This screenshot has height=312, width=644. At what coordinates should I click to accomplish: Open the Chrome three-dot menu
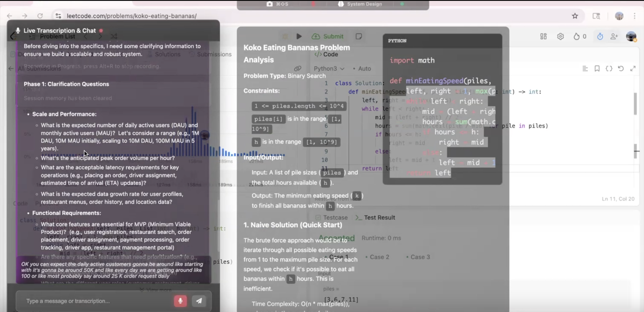(x=634, y=16)
